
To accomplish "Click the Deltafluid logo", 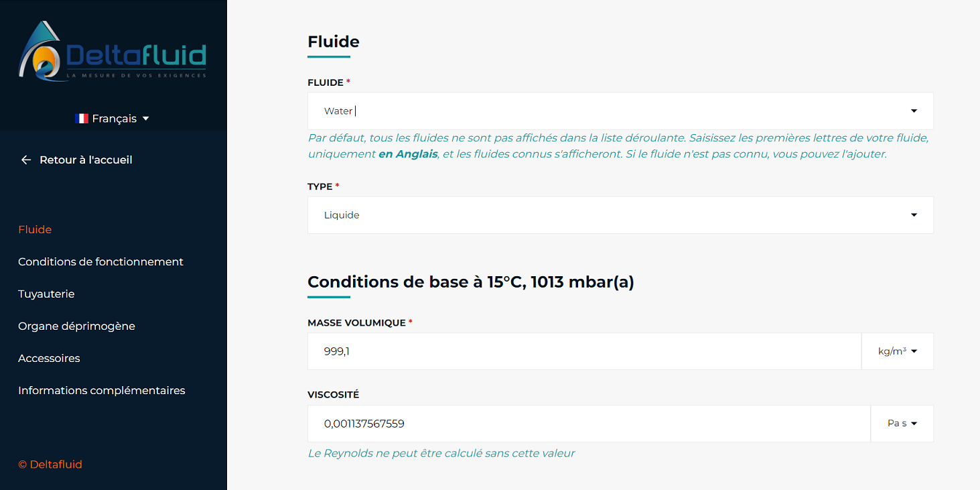I will coord(113,51).
